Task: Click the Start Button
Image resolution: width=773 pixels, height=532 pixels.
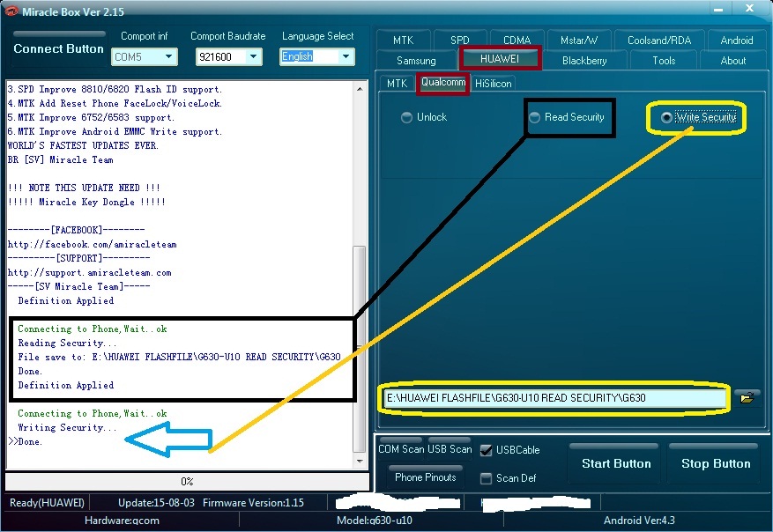Action: click(x=616, y=463)
